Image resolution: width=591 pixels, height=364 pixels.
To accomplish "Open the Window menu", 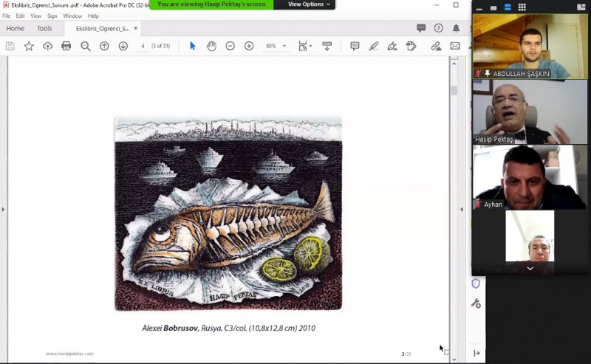I will tap(72, 16).
